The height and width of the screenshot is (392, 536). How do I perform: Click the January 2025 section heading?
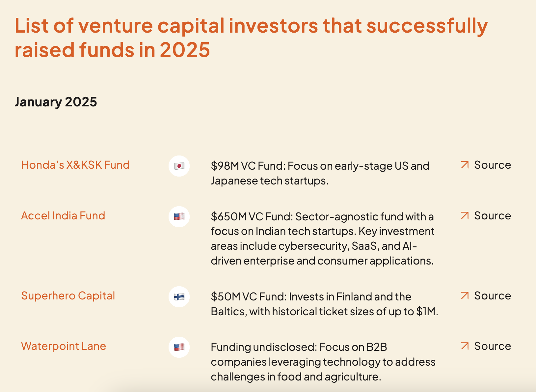56,102
